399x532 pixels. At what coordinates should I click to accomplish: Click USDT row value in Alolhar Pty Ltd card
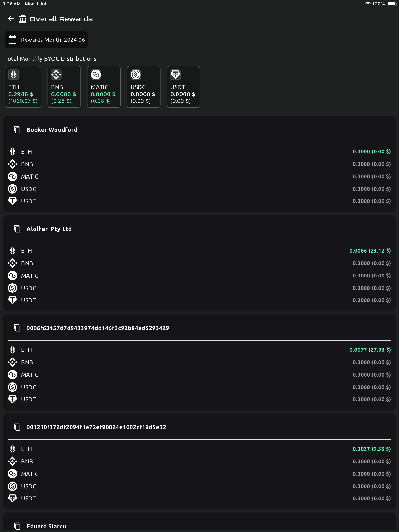372,300
